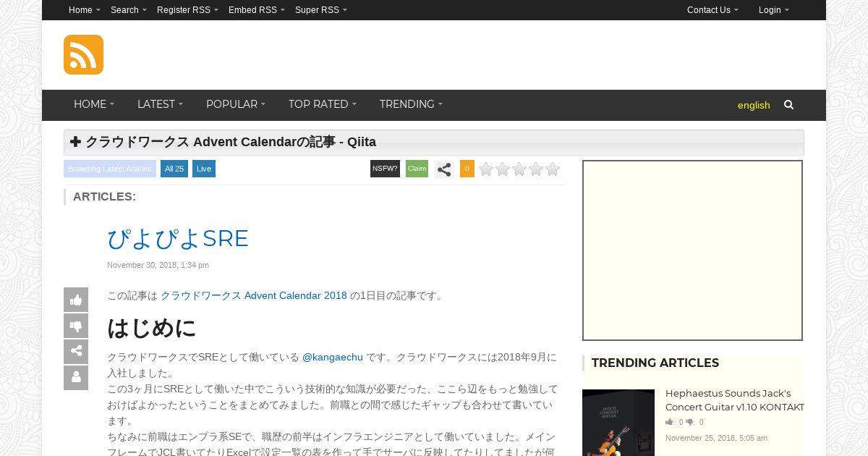Open the Login dropdown
The width and height of the screenshot is (868, 456).
point(773,10)
